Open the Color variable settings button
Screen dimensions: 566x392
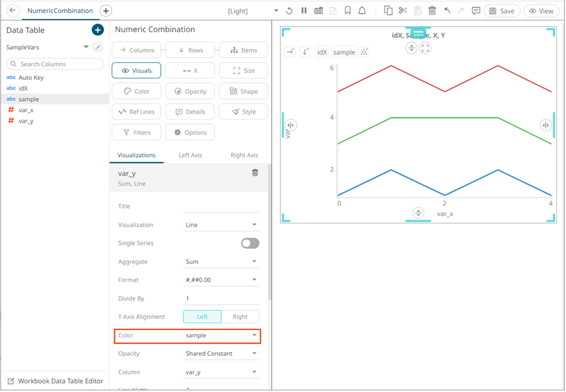tap(137, 91)
